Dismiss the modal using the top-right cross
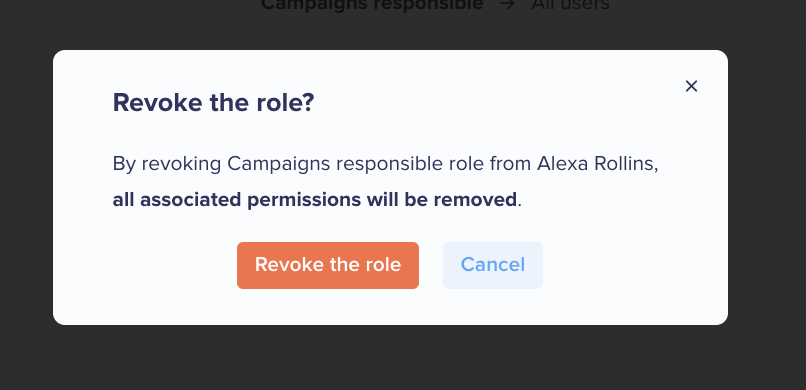Screen dimensions: 806x390 [x=691, y=86]
